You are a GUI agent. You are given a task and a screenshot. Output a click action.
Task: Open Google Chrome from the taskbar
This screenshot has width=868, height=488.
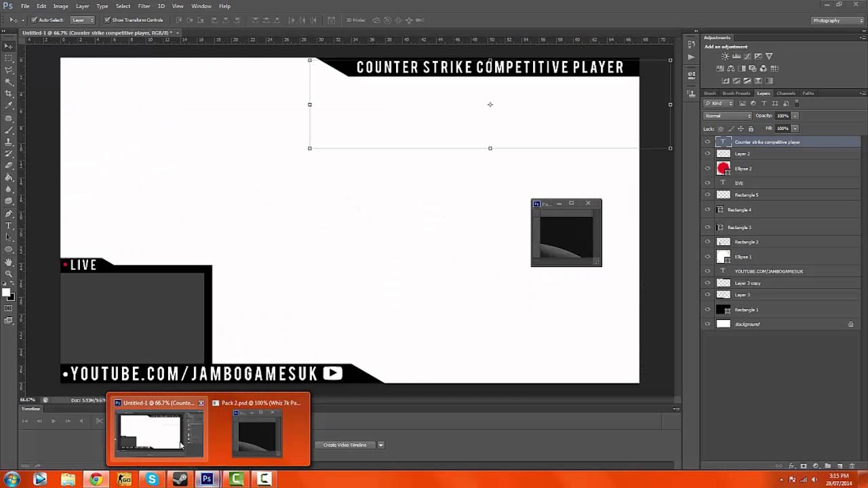[96, 479]
